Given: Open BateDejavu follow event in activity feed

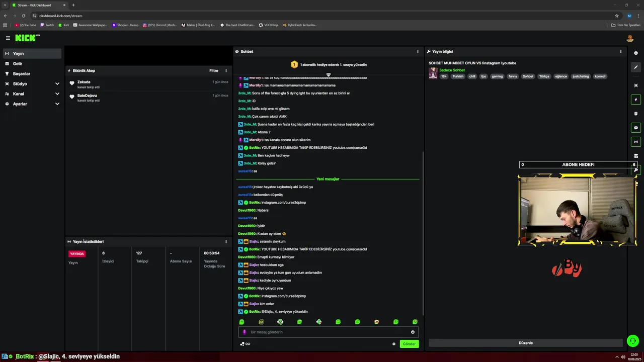Looking at the screenshot, I should point(148,98).
